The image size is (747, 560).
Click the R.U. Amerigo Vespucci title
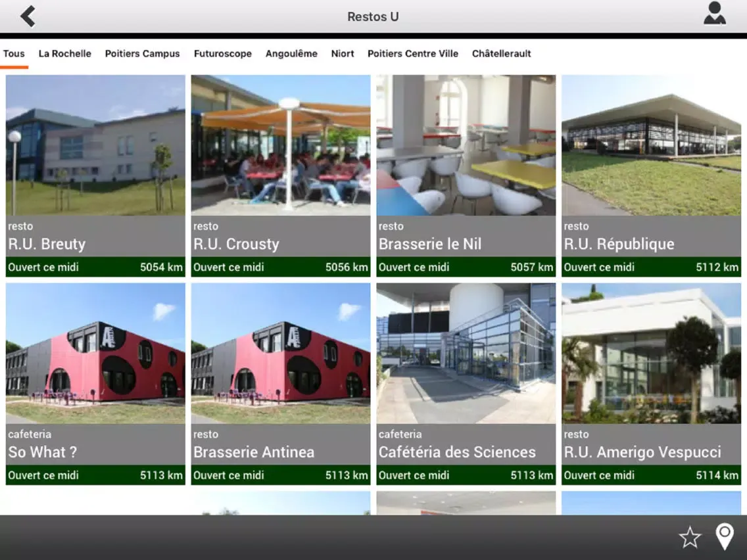(x=642, y=452)
